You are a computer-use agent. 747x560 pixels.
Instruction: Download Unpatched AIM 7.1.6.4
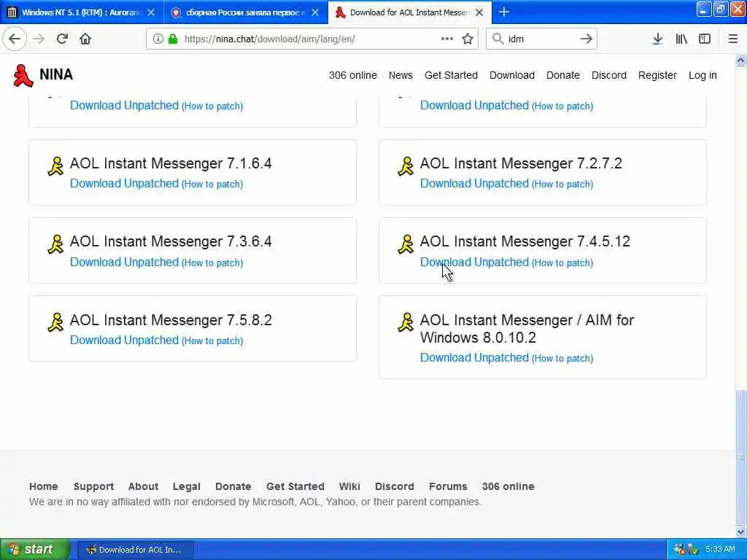[124, 183]
